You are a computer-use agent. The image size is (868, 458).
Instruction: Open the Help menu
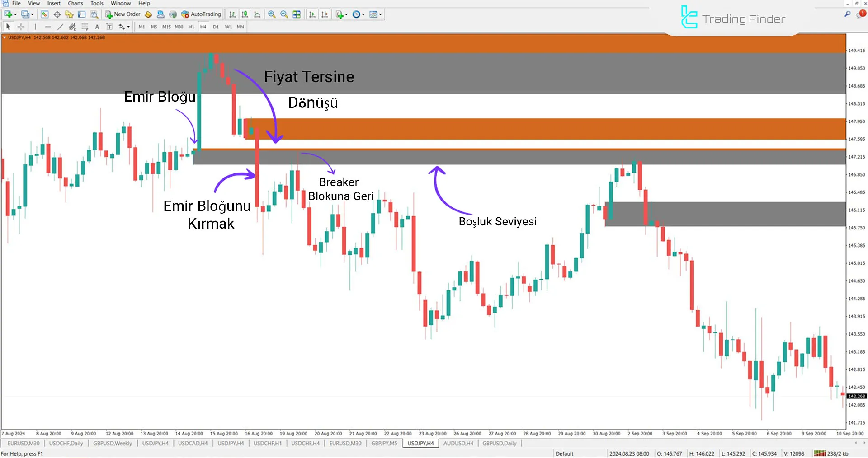coord(144,3)
